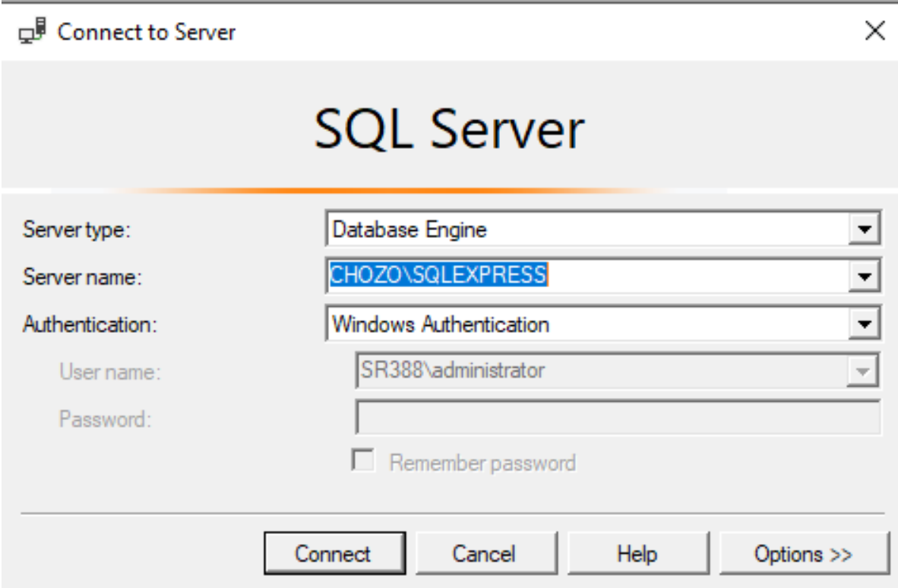Click the SQL Server banner heading
The height and width of the screenshot is (588, 898).
click(x=449, y=129)
